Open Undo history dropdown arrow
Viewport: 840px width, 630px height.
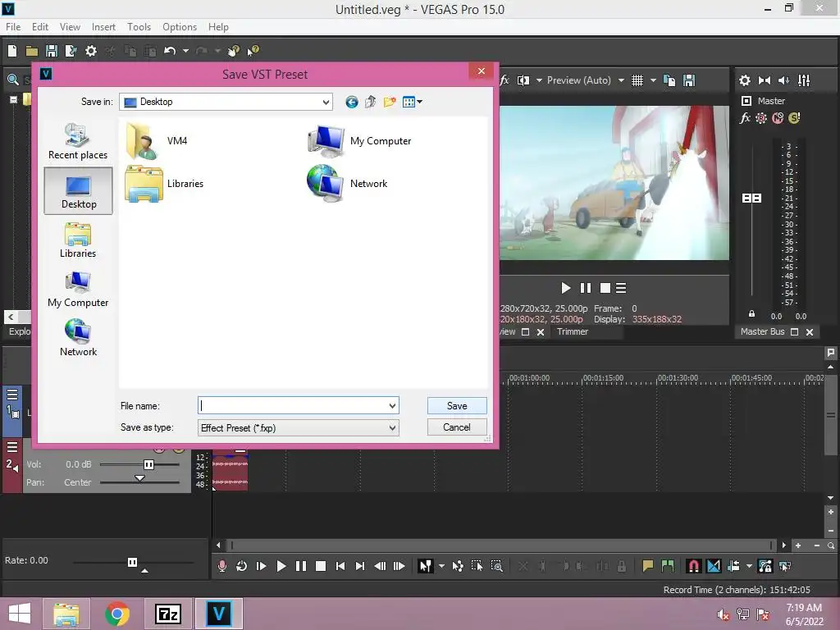click(185, 51)
